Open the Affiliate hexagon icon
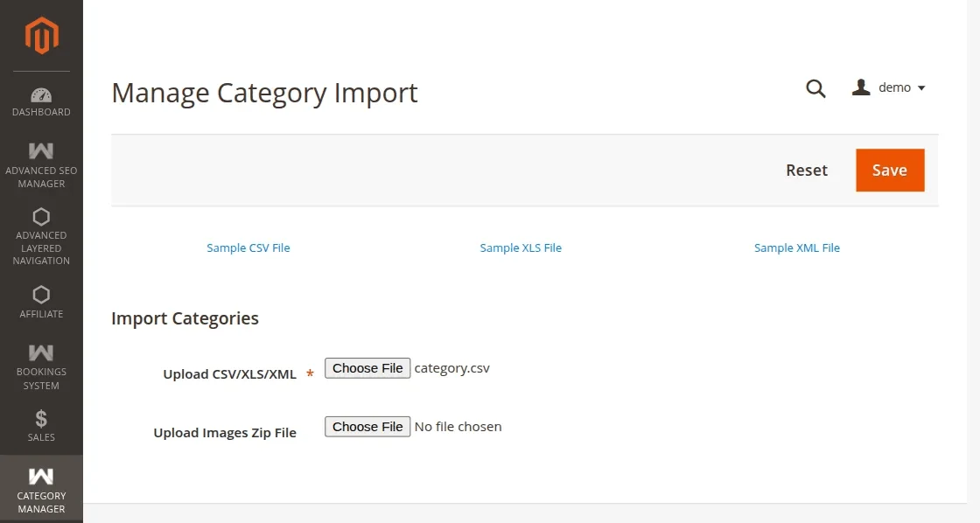This screenshot has width=980, height=523. (x=41, y=295)
